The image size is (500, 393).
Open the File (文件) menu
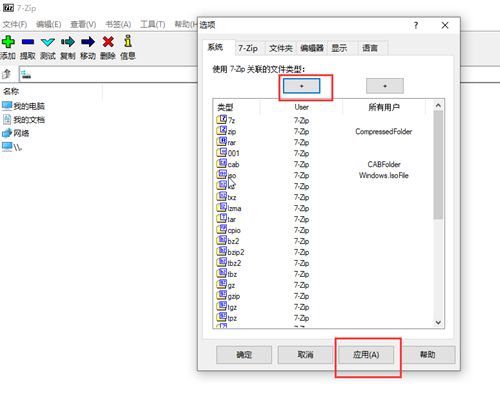[x=15, y=24]
